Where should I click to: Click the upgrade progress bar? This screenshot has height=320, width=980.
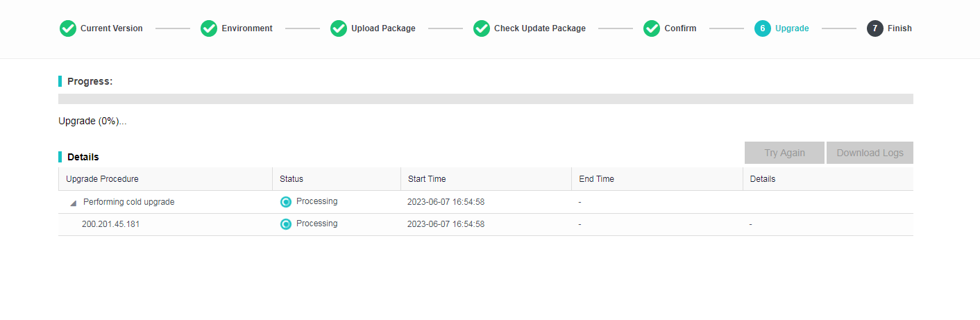click(485, 99)
